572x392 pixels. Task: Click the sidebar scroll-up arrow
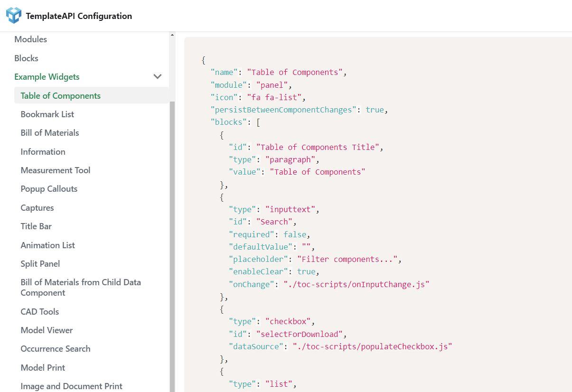[172, 35]
